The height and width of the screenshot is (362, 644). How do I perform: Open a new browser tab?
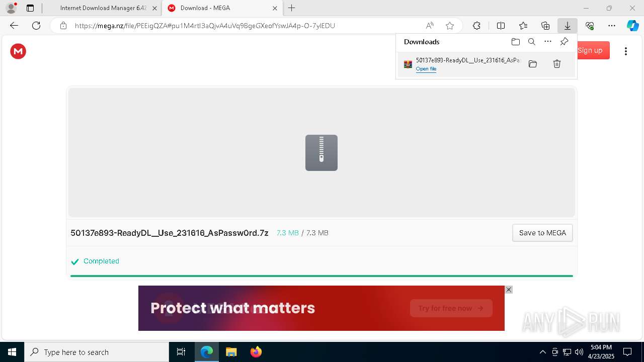pyautogui.click(x=292, y=8)
